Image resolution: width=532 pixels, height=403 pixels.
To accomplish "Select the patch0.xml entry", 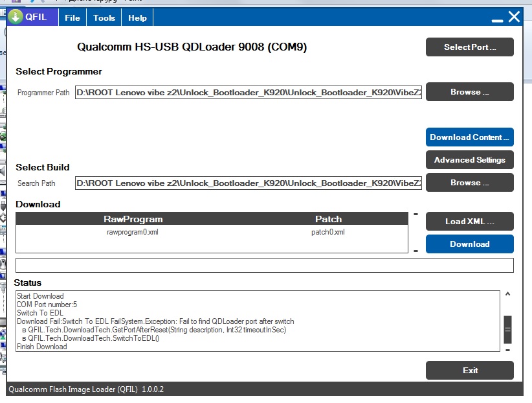I will point(327,232).
